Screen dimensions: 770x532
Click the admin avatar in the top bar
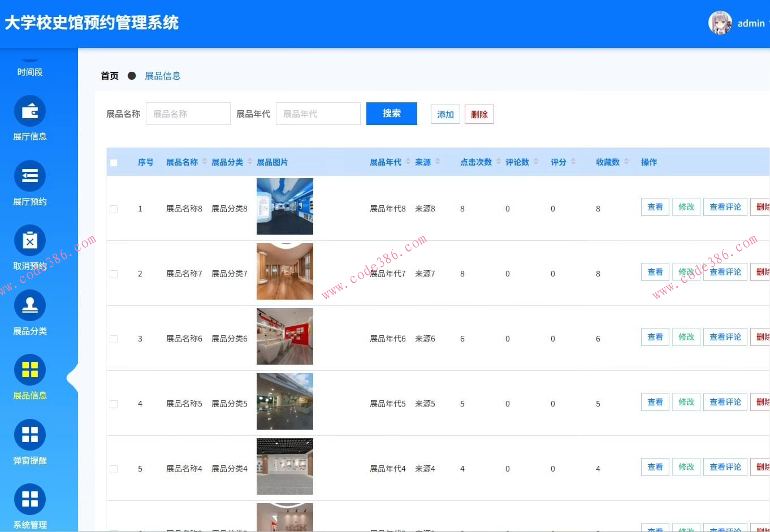(x=720, y=23)
